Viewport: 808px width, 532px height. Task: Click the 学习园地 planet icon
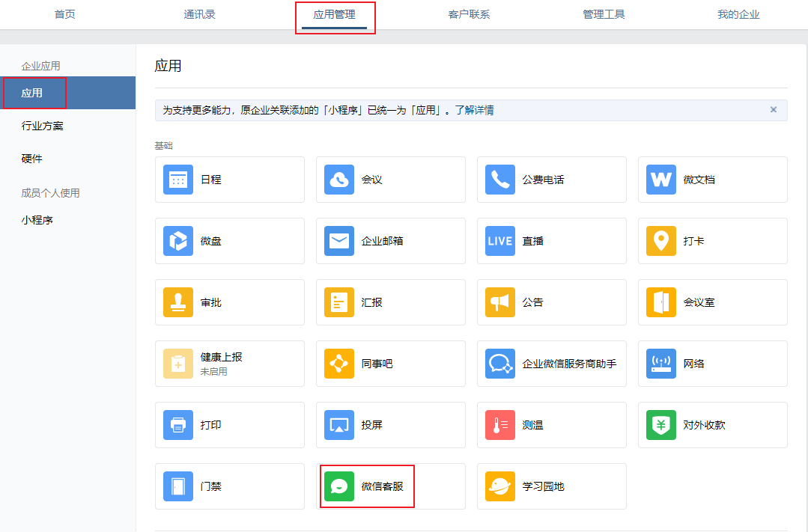coord(499,486)
